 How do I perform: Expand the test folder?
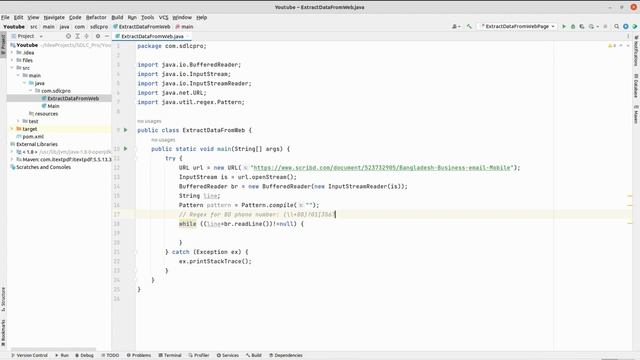18,121
